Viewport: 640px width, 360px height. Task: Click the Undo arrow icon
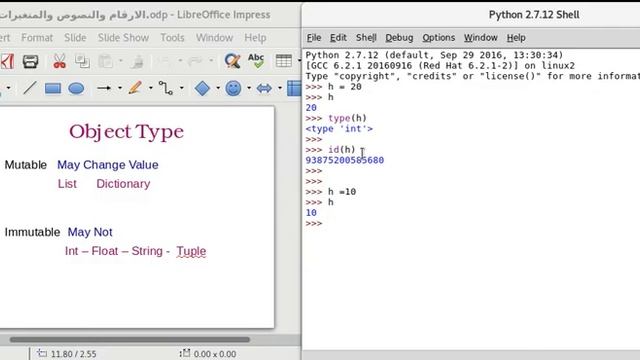[164, 61]
